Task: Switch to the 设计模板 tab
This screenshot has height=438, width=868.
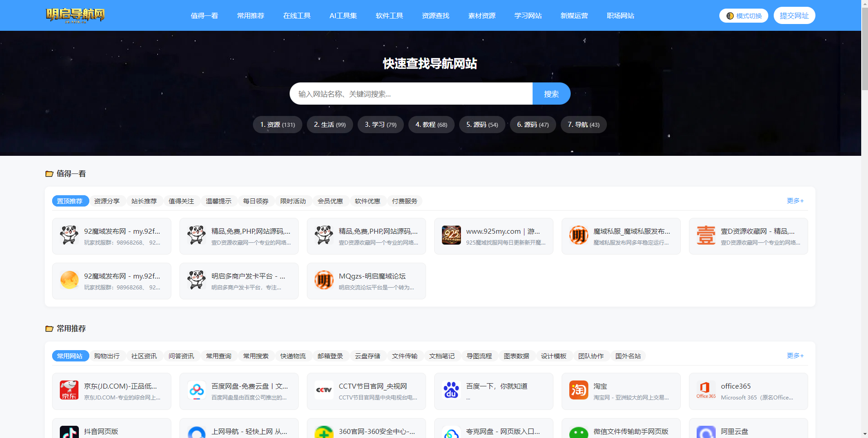Action: tap(554, 356)
